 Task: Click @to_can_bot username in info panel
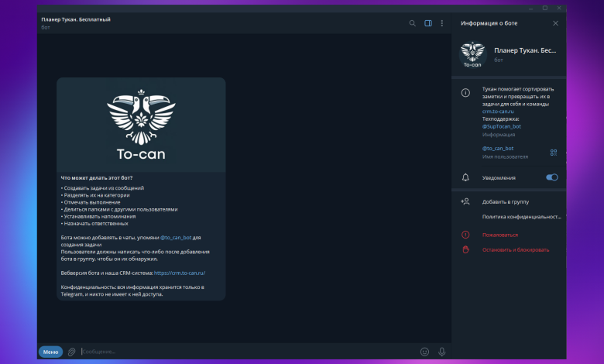coord(498,148)
